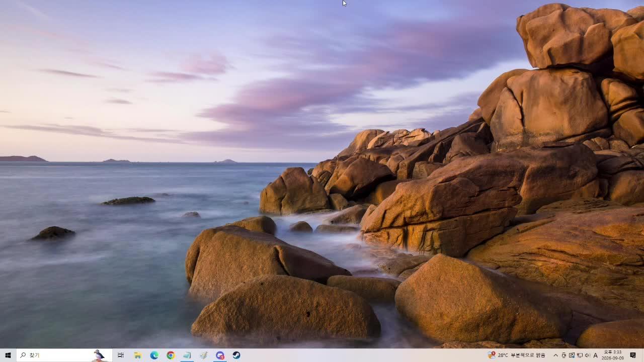Open the Steam app from the taskbar
Screen dimensions: 644x362
236,355
